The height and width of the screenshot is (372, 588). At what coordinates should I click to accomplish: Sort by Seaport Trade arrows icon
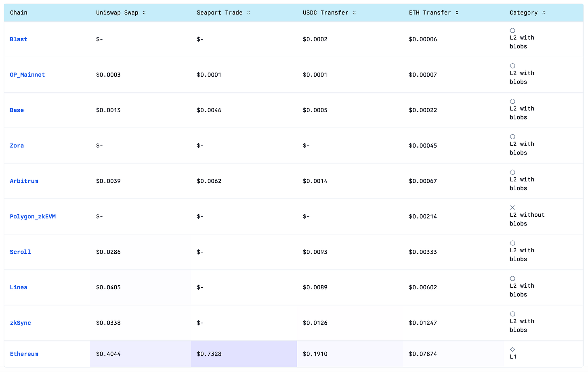point(248,13)
